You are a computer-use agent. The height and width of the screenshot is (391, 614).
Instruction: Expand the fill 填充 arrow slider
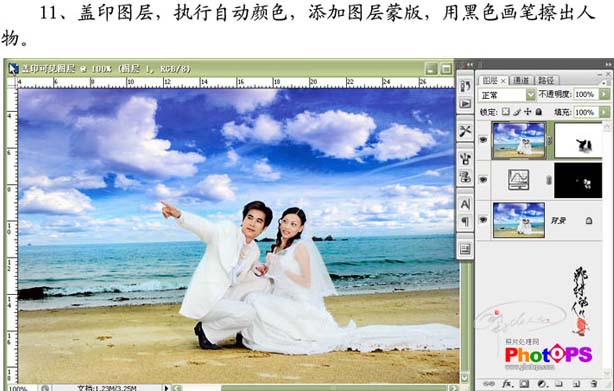point(605,112)
